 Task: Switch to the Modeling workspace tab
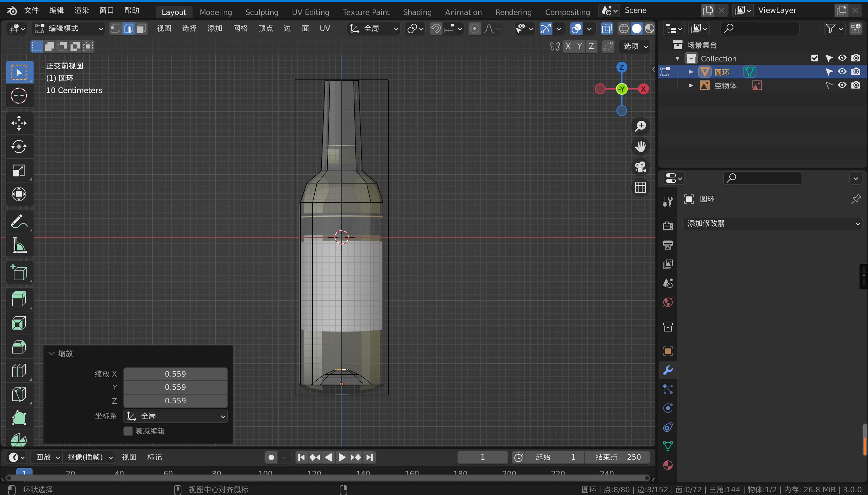tap(216, 12)
